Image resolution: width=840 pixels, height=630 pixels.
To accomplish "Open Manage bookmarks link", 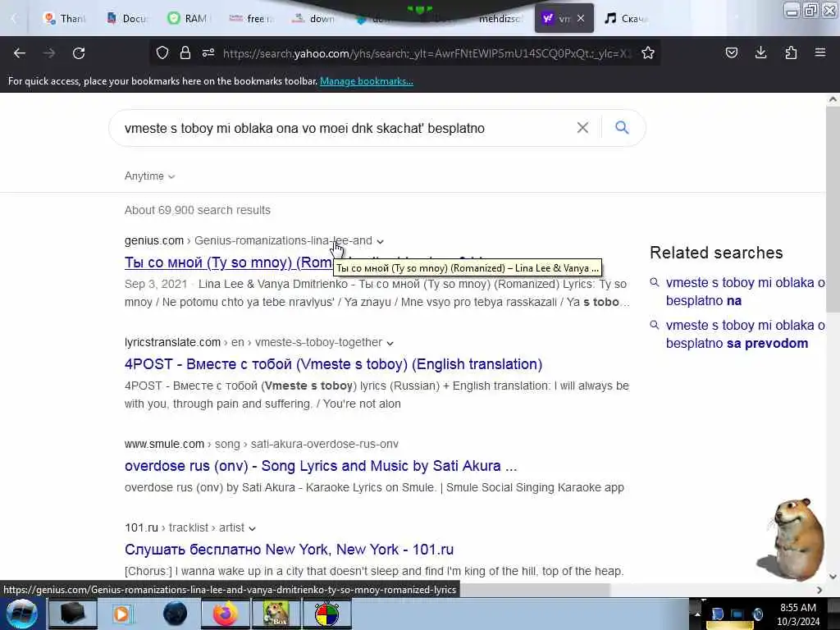I will pyautogui.click(x=367, y=81).
